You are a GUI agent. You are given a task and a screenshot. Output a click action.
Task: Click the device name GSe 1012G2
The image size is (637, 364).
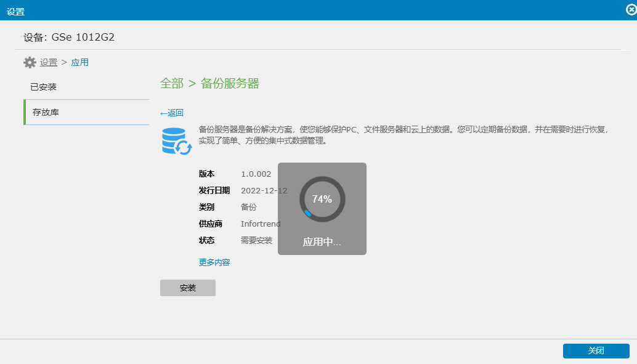[x=83, y=38]
